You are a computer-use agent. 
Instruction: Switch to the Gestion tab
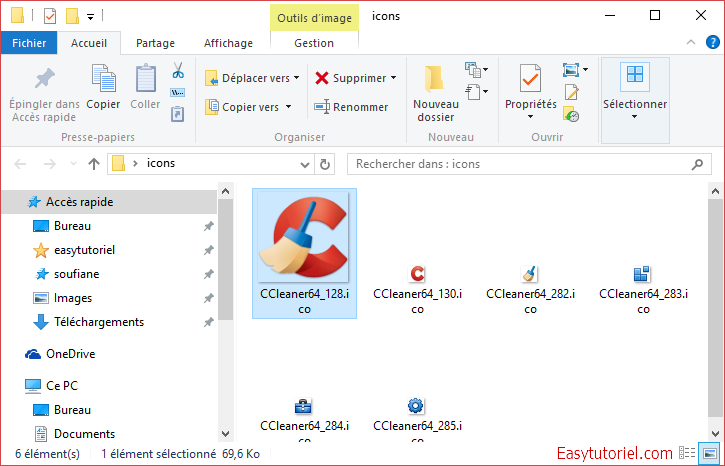tap(314, 43)
